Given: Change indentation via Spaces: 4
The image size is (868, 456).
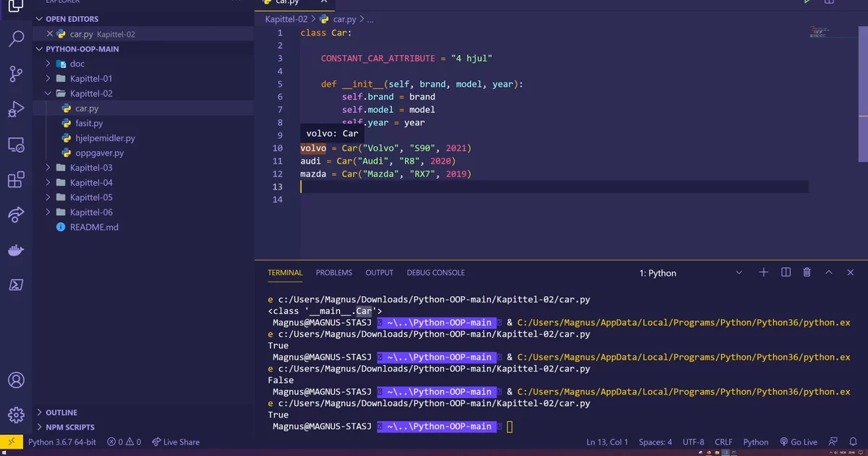Looking at the screenshot, I should pyautogui.click(x=655, y=442).
